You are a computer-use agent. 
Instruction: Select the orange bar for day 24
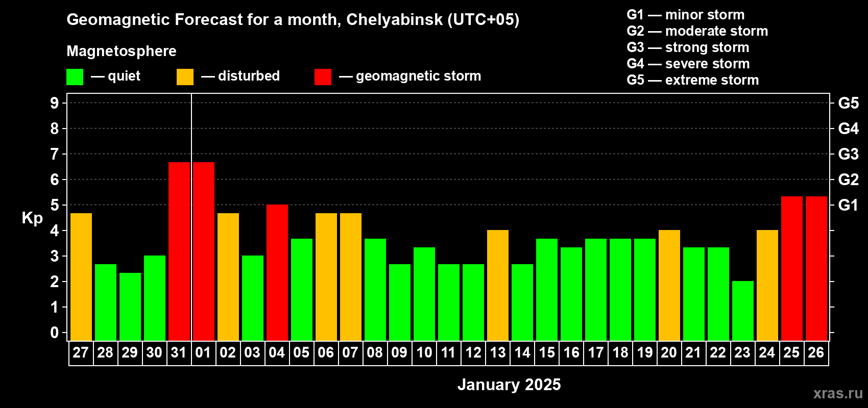(x=767, y=286)
